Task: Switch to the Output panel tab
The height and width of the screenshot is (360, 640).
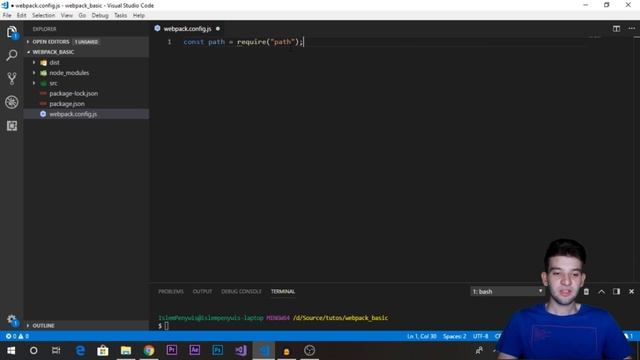Action: point(202,291)
